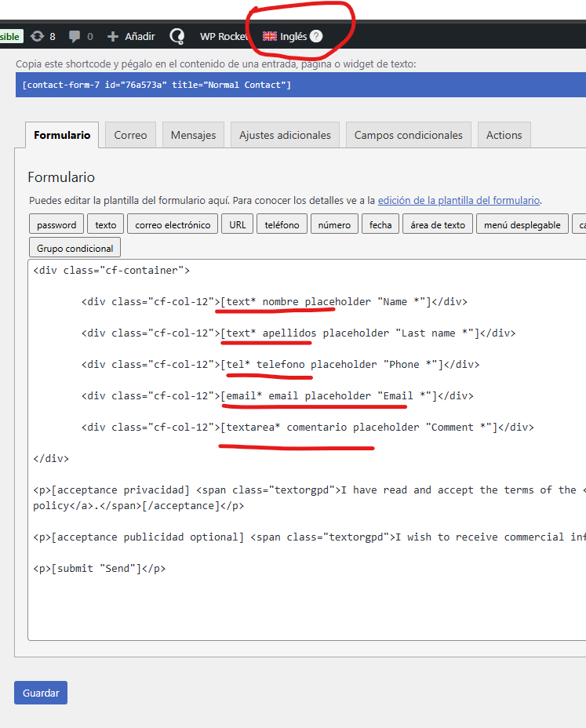586x728 pixels.
Task: Open the Campos condicionales tab
Action: pos(408,135)
